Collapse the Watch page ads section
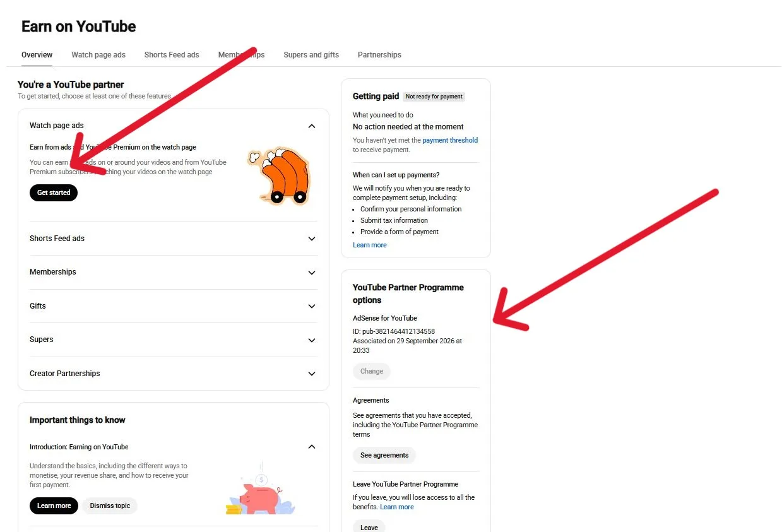 pos(312,126)
